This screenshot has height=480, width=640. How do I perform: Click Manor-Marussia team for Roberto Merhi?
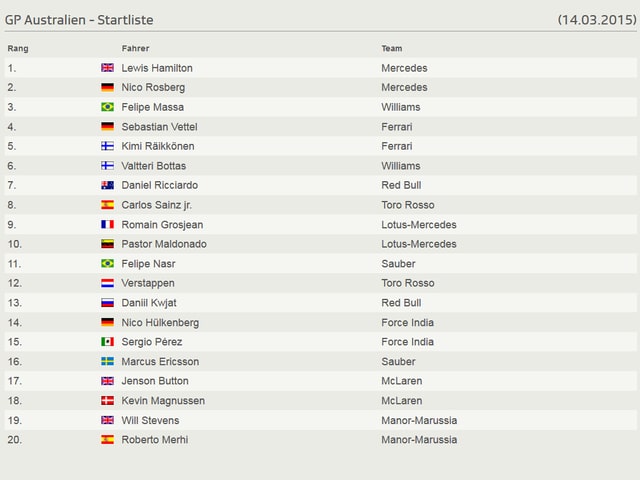coord(419,440)
